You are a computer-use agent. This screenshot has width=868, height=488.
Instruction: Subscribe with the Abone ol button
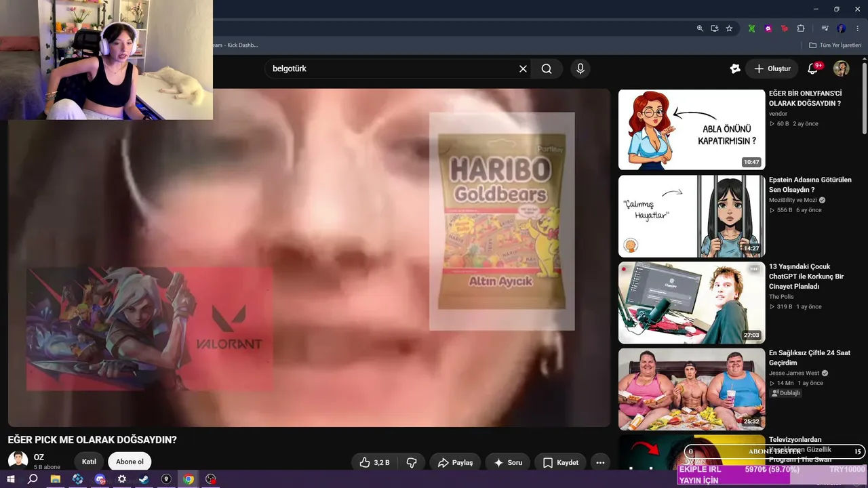[130, 462]
